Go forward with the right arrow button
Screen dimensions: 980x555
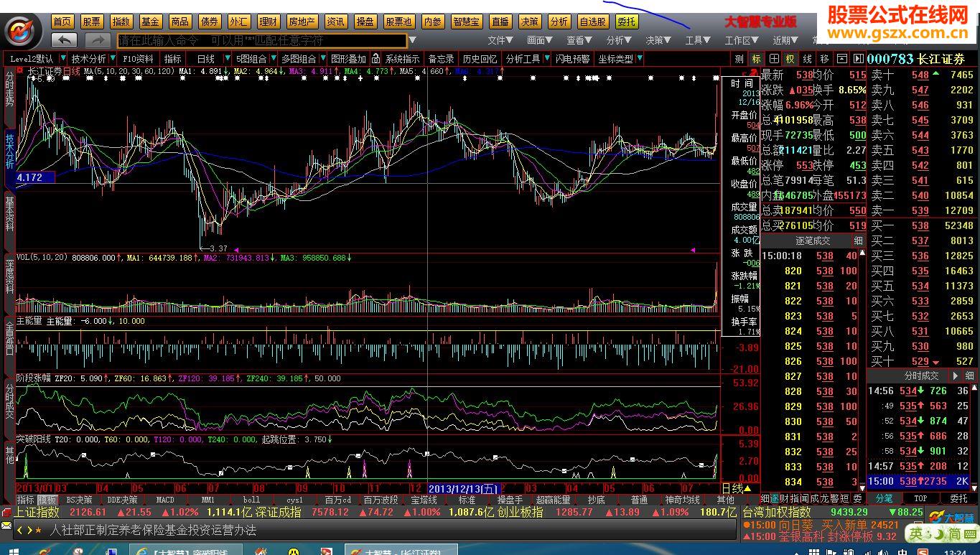point(98,40)
